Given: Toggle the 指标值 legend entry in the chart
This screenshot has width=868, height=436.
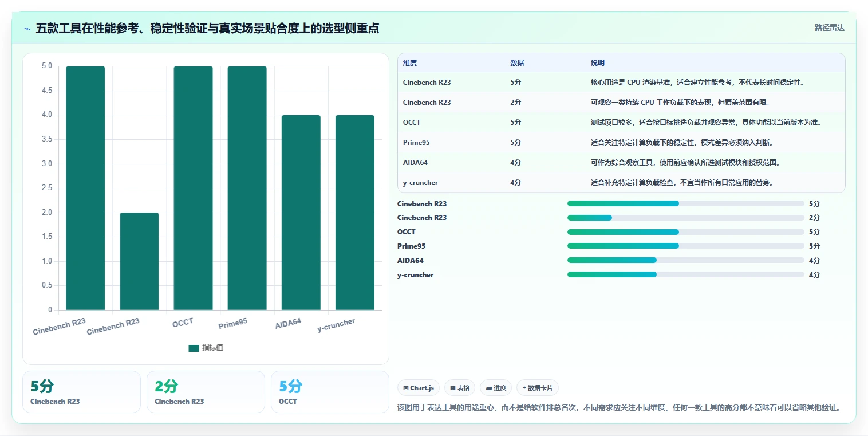Looking at the screenshot, I should [x=206, y=348].
